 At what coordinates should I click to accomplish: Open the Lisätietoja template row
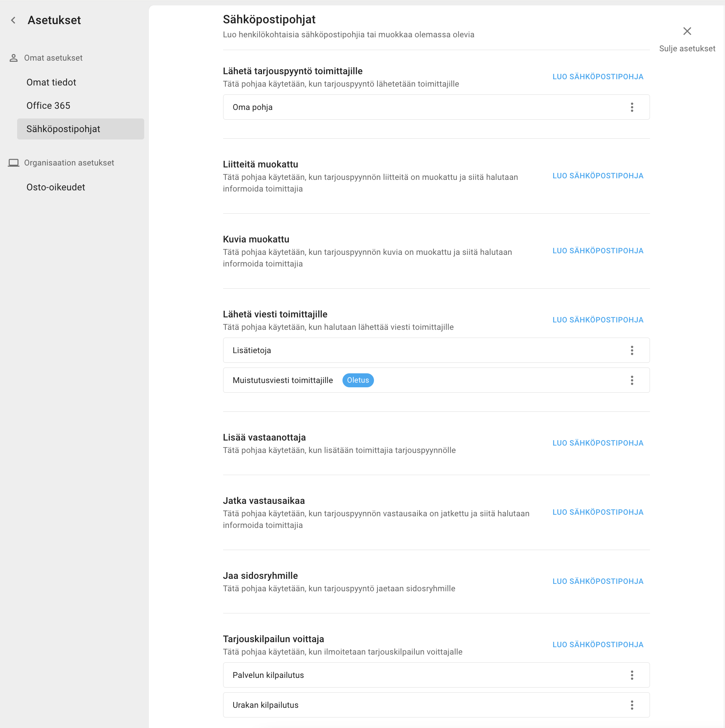click(436, 350)
